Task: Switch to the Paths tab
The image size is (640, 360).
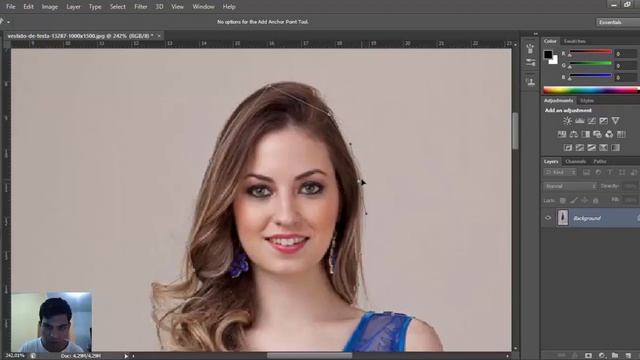Action: coord(600,162)
